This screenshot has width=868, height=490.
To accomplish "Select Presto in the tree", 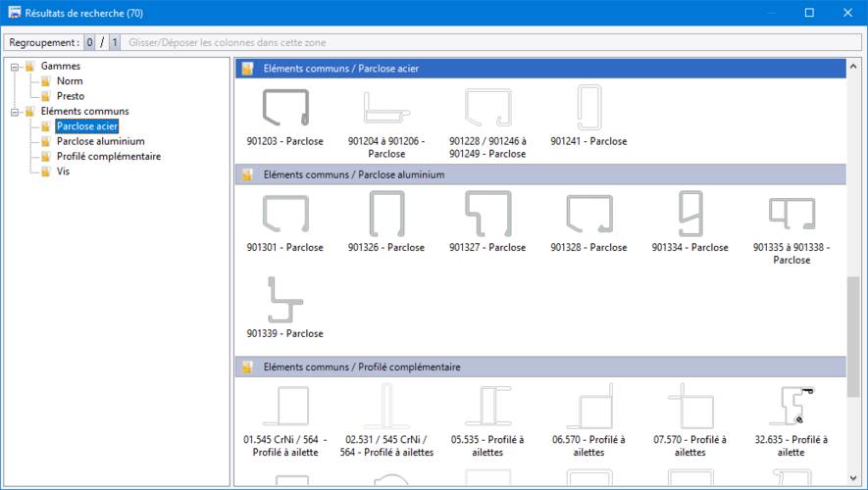I will coord(71,96).
